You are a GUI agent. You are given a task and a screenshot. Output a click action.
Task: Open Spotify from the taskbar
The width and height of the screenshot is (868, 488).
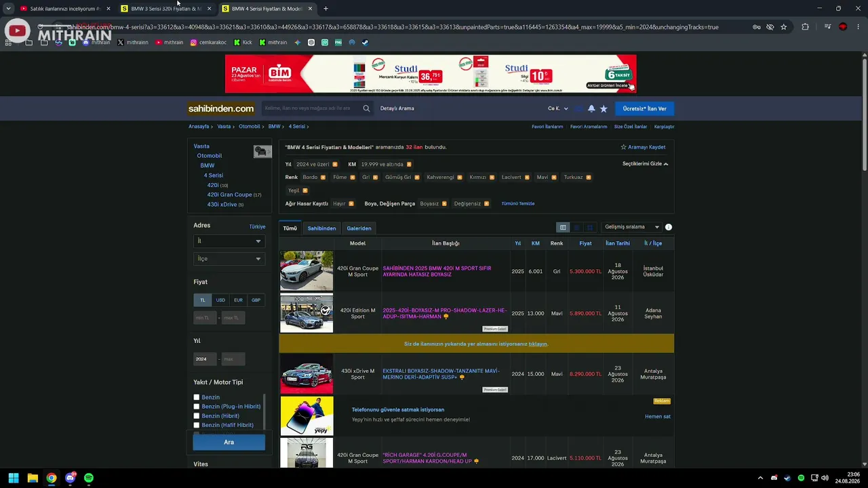coord(89,478)
